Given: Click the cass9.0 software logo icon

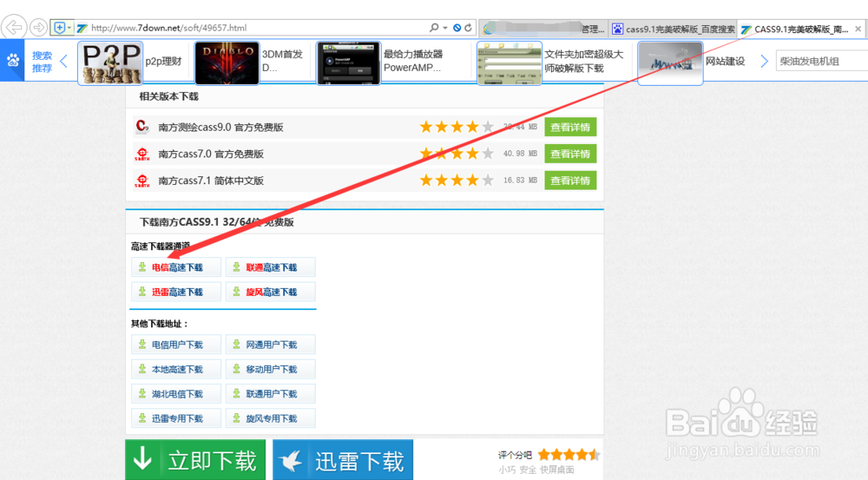Looking at the screenshot, I should [142, 127].
